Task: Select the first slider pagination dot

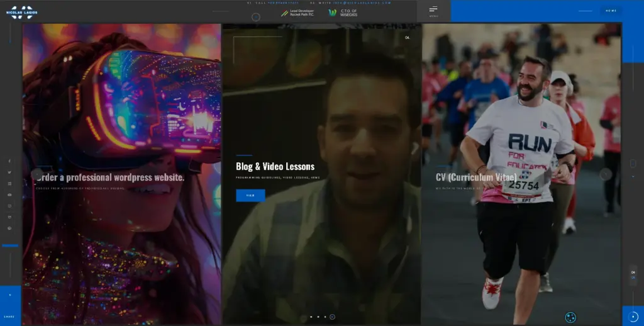Action: point(311,317)
